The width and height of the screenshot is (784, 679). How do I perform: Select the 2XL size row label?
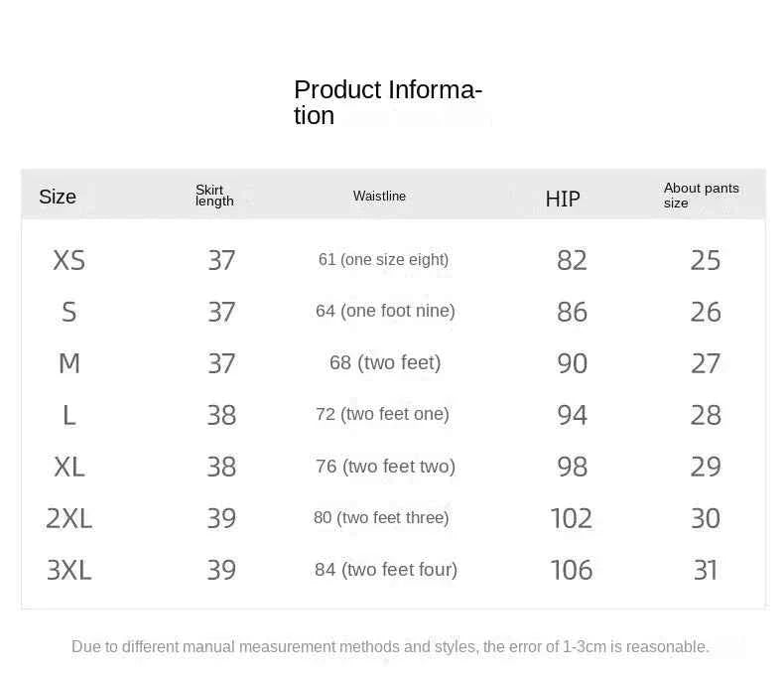tap(69, 518)
